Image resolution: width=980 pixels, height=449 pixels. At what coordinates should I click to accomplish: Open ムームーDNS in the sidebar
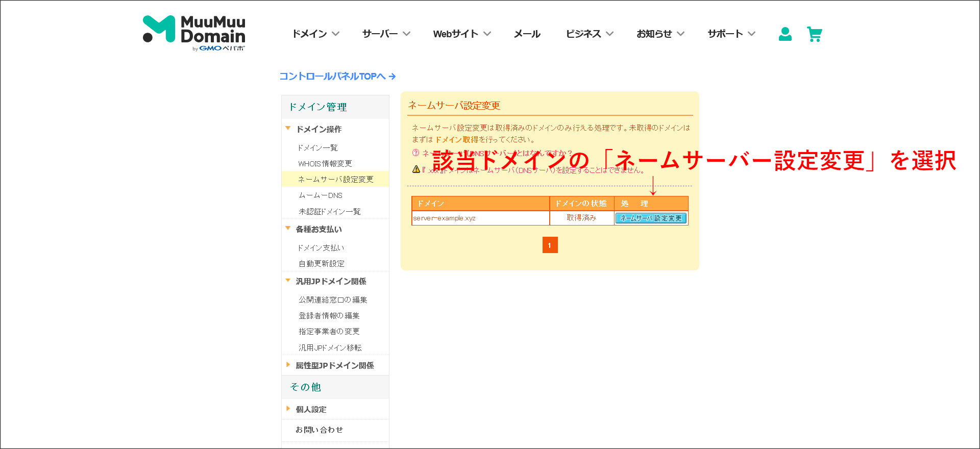(321, 195)
